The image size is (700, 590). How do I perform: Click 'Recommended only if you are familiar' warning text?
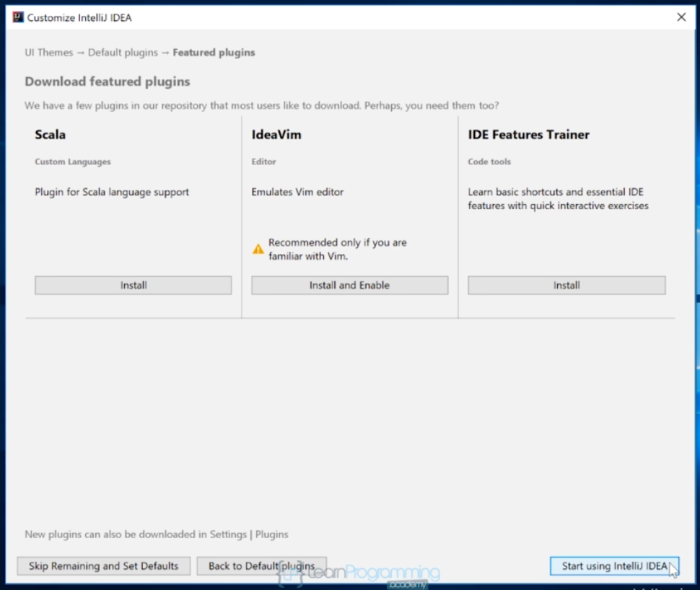[338, 249]
